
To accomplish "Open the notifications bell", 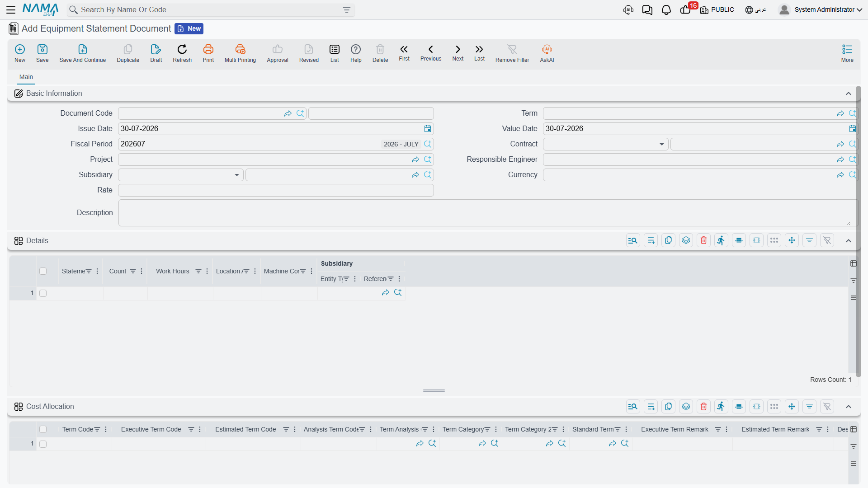I will point(666,10).
